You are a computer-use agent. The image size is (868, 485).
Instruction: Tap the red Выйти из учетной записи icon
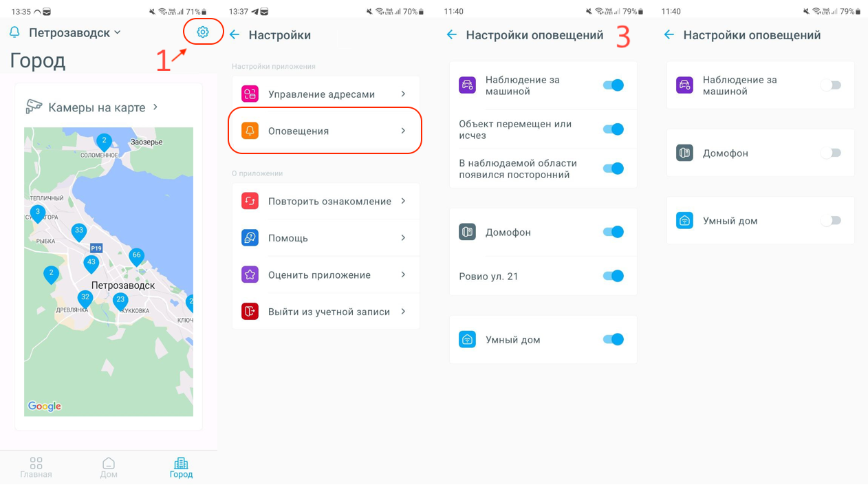250,312
